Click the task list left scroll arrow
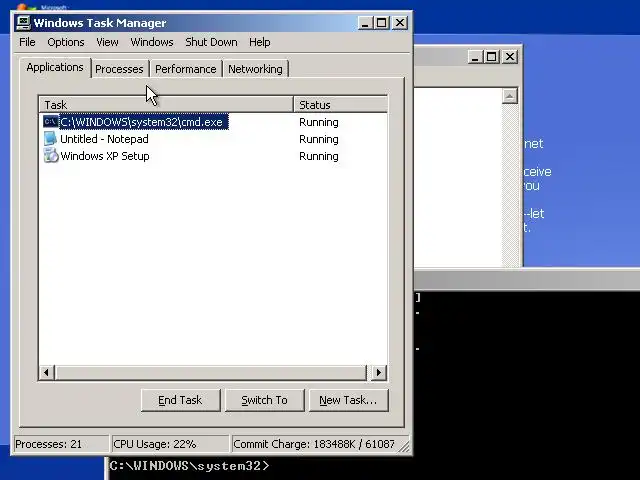This screenshot has height=480, width=640. (x=47, y=372)
